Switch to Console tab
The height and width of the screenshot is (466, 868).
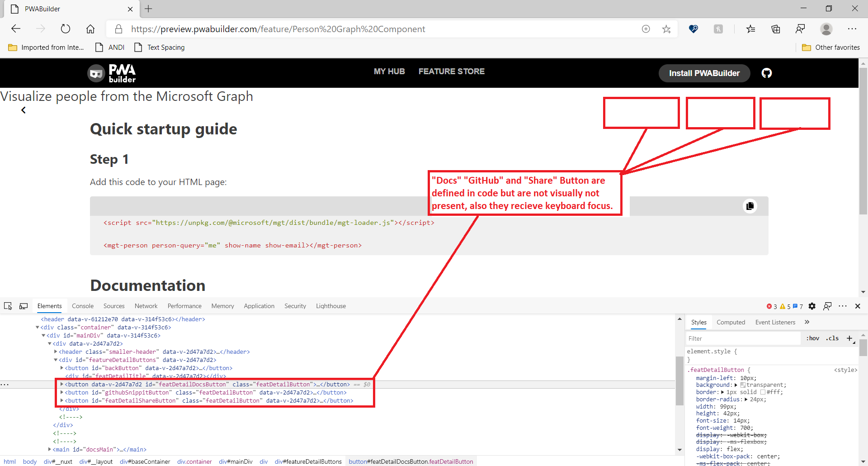coord(83,306)
